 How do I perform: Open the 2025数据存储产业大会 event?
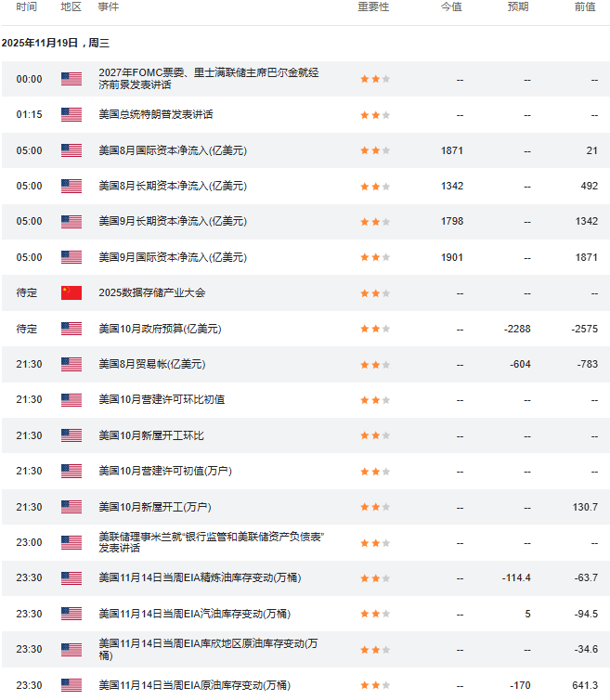tap(152, 292)
